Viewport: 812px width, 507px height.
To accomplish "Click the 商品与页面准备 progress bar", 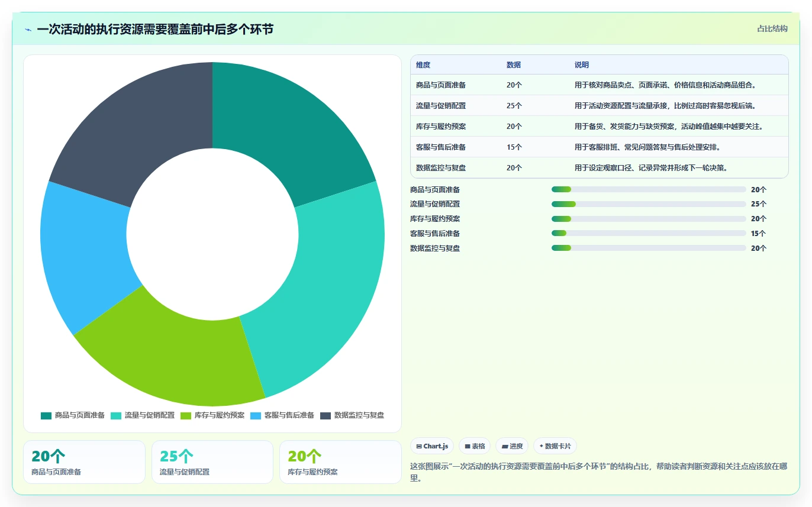I will (649, 189).
